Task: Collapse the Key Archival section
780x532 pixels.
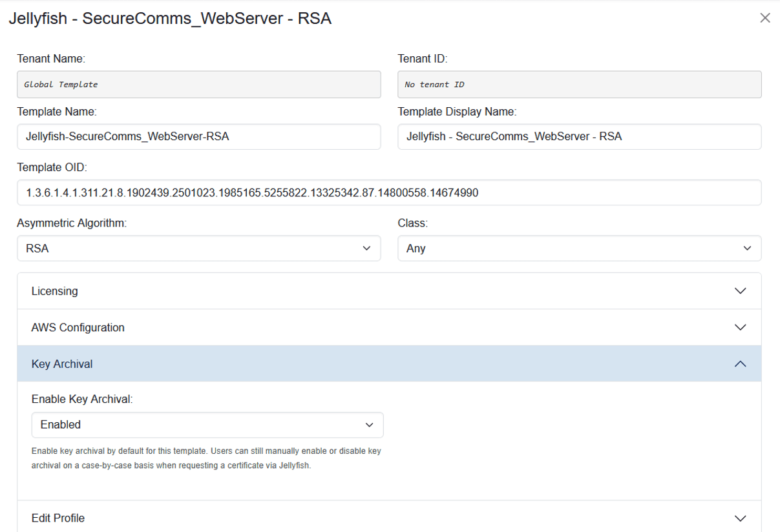Action: 388,363
